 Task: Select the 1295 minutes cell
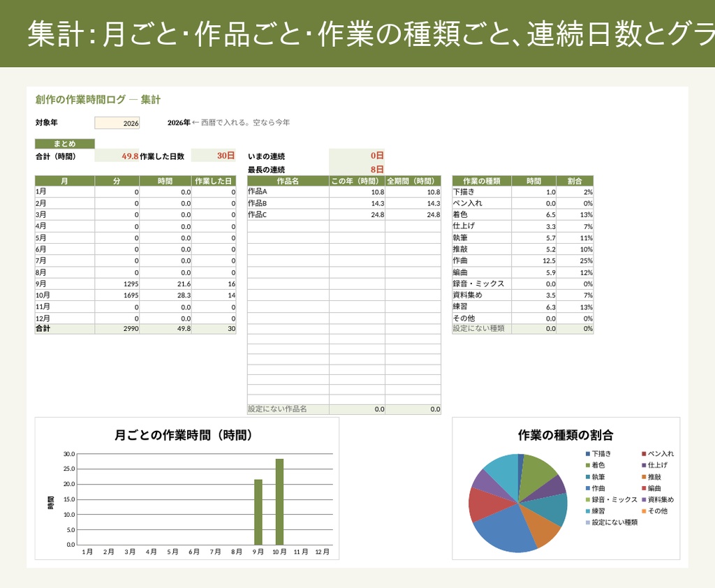coord(117,284)
